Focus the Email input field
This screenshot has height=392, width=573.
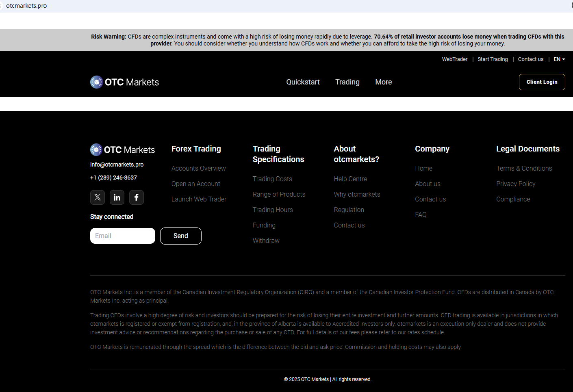pyautogui.click(x=123, y=236)
